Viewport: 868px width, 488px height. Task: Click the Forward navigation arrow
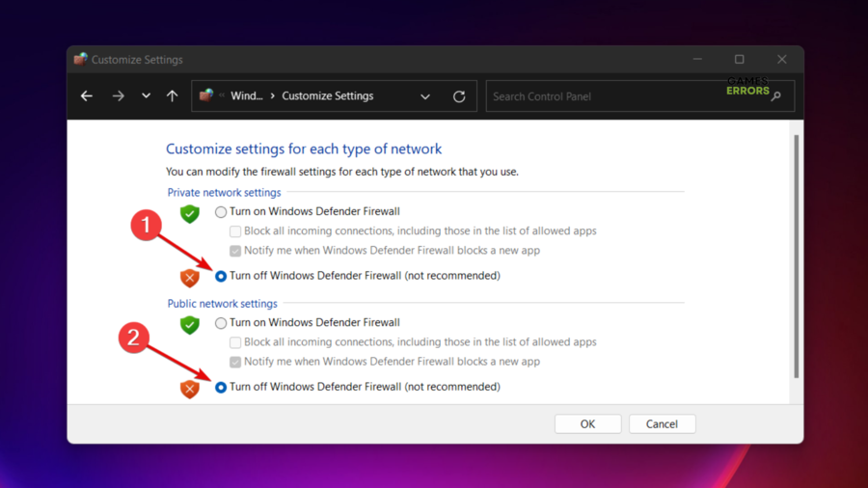coord(118,96)
